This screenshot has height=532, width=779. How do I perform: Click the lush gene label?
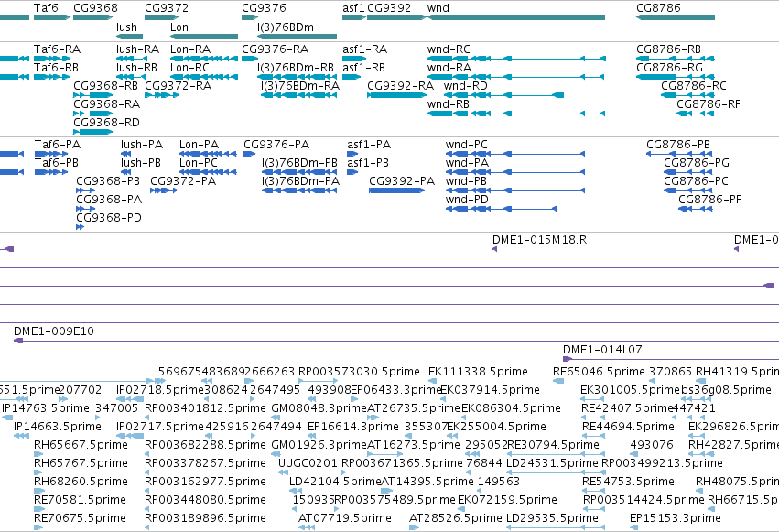[x=126, y=27]
